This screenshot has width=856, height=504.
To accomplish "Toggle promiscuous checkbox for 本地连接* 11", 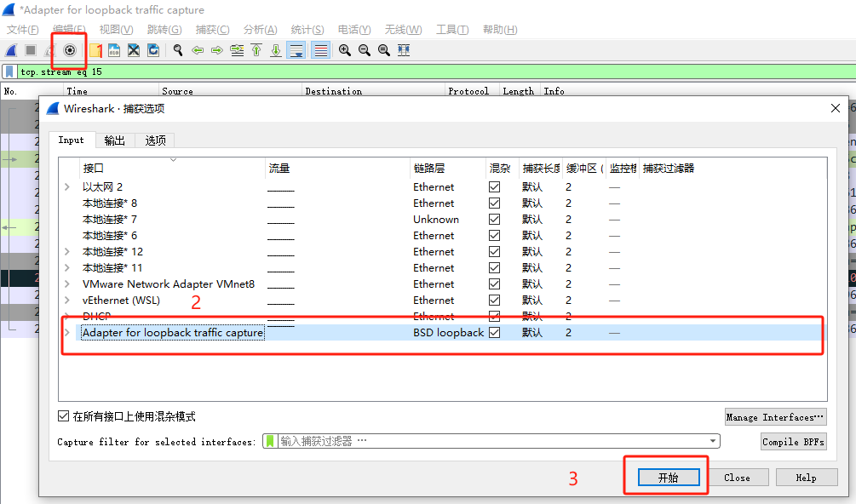I will click(495, 268).
